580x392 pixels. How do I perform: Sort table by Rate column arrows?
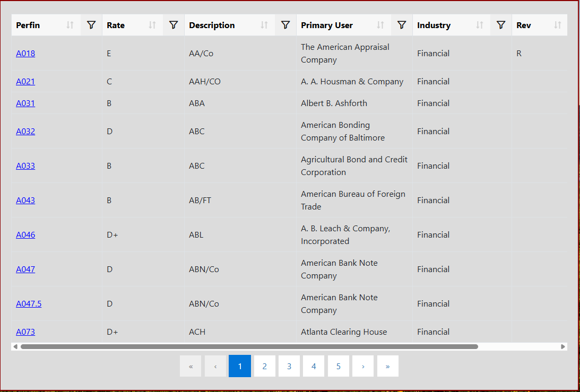coord(152,25)
